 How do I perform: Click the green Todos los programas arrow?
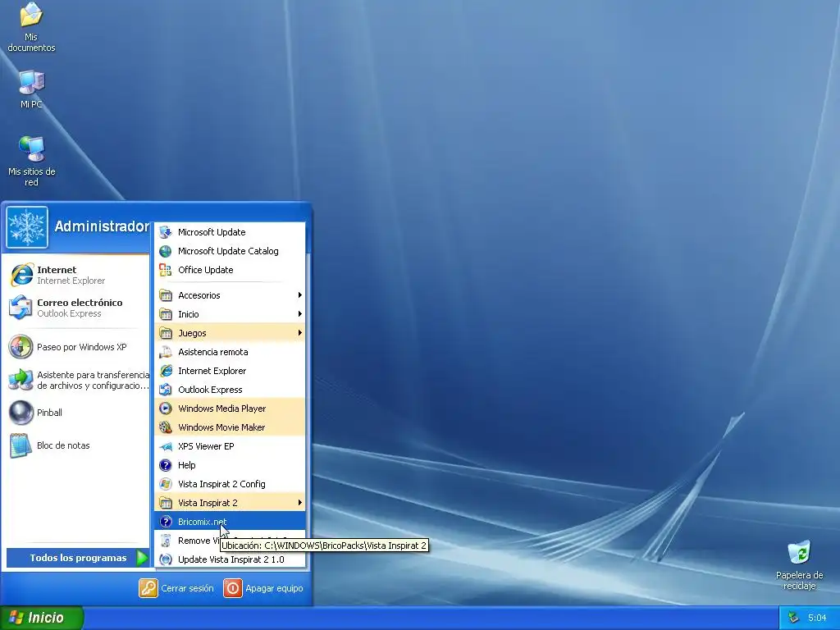click(x=142, y=558)
